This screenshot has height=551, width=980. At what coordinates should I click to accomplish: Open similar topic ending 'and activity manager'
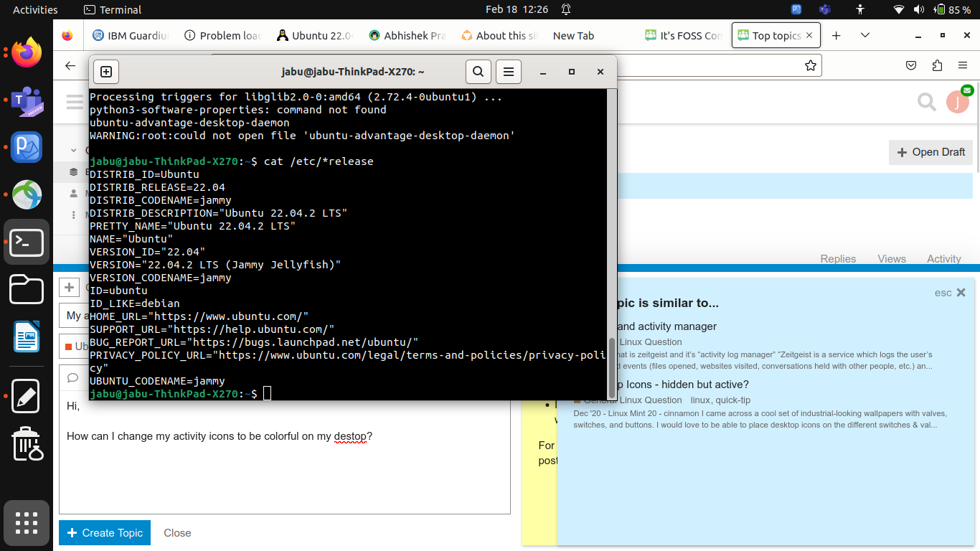click(x=667, y=326)
